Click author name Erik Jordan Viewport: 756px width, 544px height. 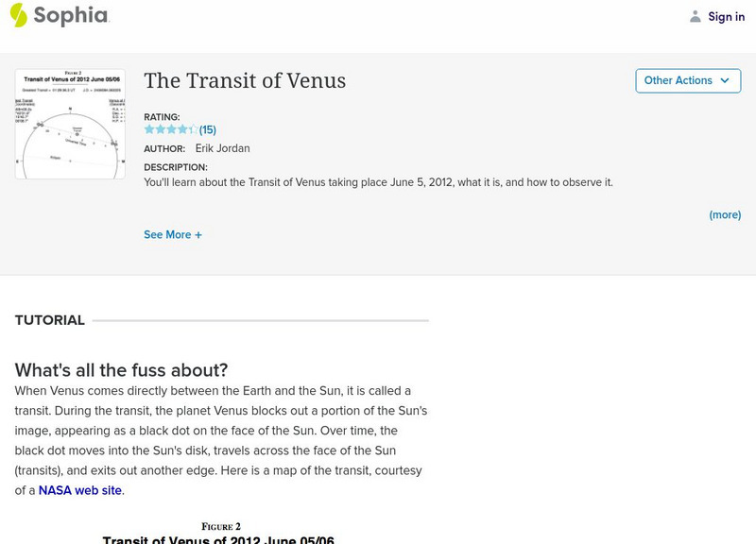point(224,148)
